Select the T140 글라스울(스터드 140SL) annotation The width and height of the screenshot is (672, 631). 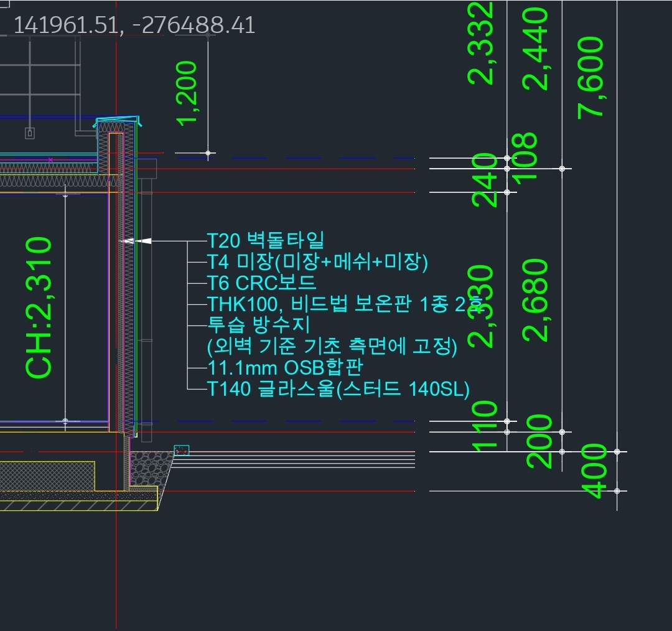(338, 389)
